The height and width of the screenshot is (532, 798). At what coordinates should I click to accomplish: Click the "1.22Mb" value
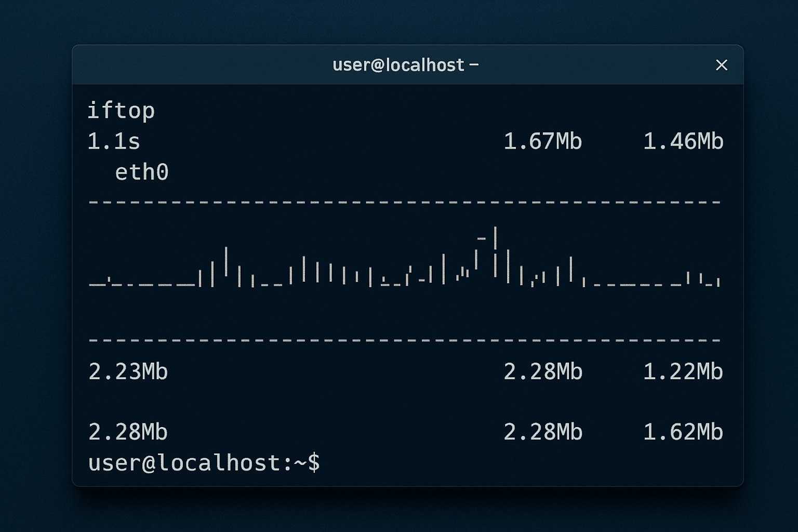coord(683,372)
